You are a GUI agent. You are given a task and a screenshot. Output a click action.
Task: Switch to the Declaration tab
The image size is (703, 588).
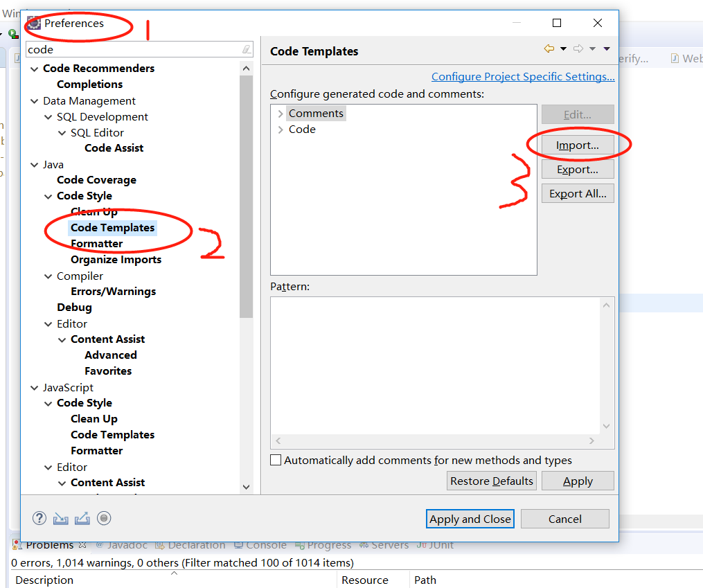coord(190,545)
